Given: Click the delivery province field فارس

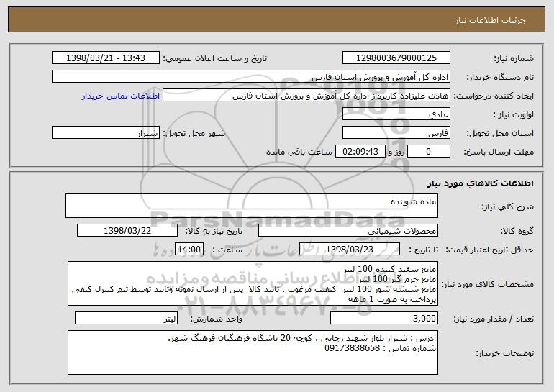Looking at the screenshot, I should (x=396, y=133).
